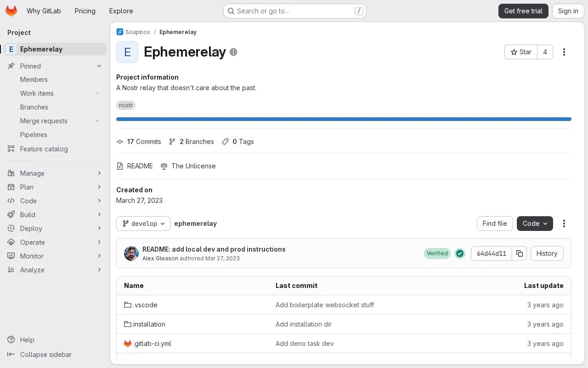Screen dimensions: 588x368
Task: Open Members in sidebar
Action: pos(55,80)
